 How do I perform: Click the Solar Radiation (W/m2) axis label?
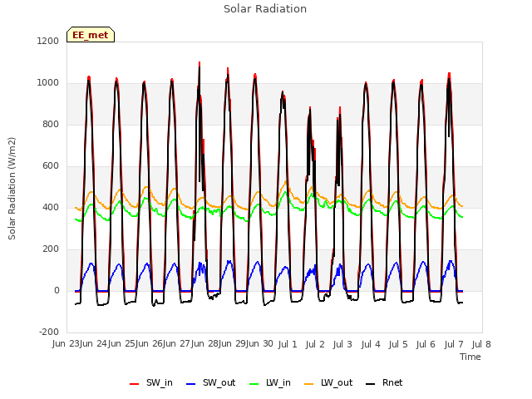point(12,189)
